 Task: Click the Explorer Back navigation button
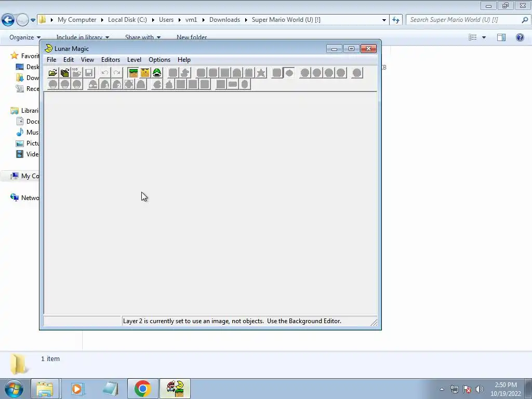pos(8,20)
